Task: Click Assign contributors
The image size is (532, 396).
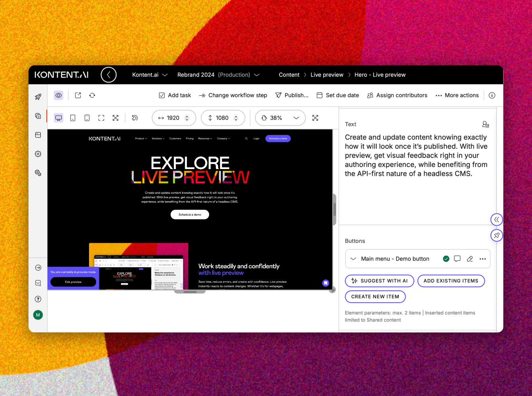Action: pyautogui.click(x=397, y=95)
